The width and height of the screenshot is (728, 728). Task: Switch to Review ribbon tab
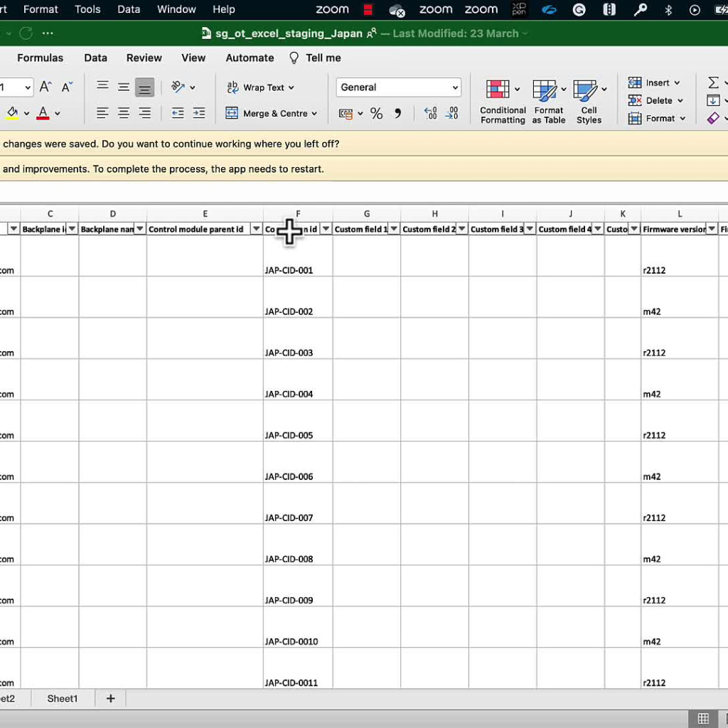coord(144,58)
